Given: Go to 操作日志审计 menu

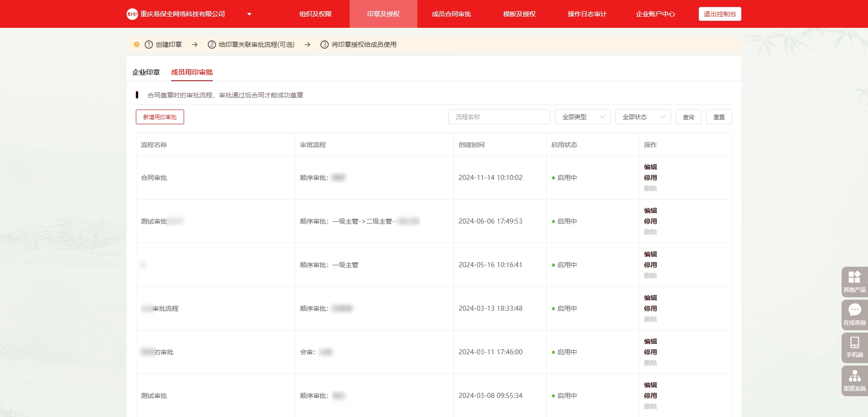Looking at the screenshot, I should tap(587, 14).
